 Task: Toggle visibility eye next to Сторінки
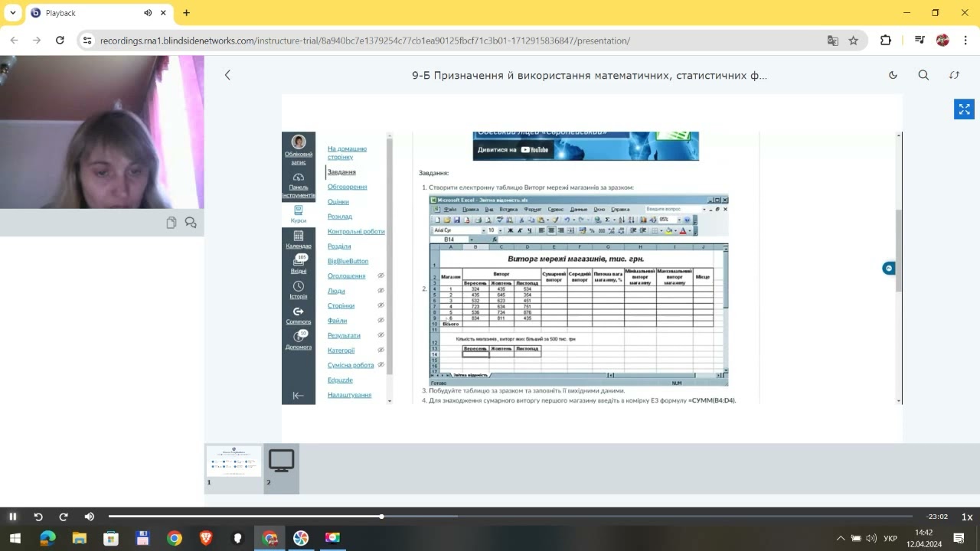pyautogui.click(x=381, y=305)
